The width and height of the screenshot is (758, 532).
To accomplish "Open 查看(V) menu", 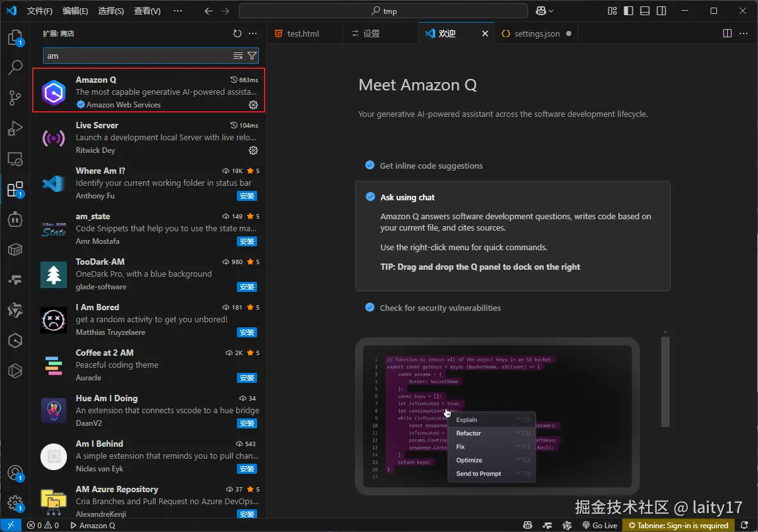I will coord(147,11).
